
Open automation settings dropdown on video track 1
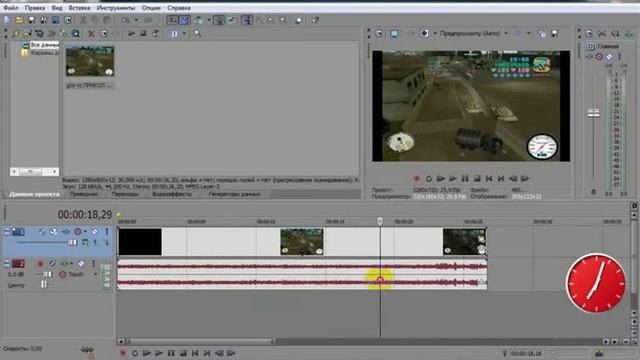point(85,231)
